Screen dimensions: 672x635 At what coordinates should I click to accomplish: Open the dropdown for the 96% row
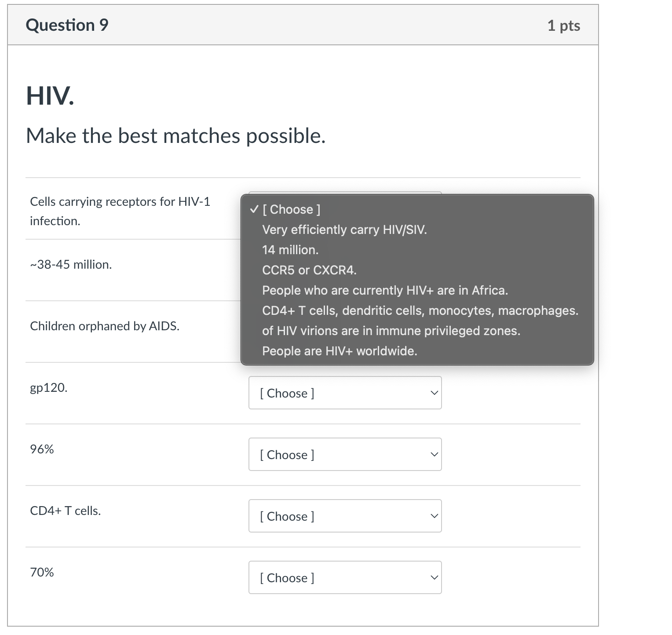pos(345,454)
